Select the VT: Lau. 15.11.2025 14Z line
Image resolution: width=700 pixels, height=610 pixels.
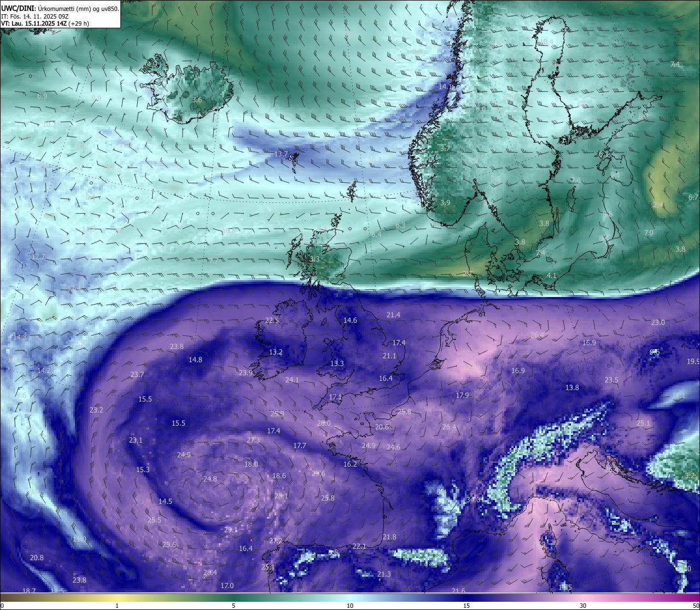click(45, 24)
